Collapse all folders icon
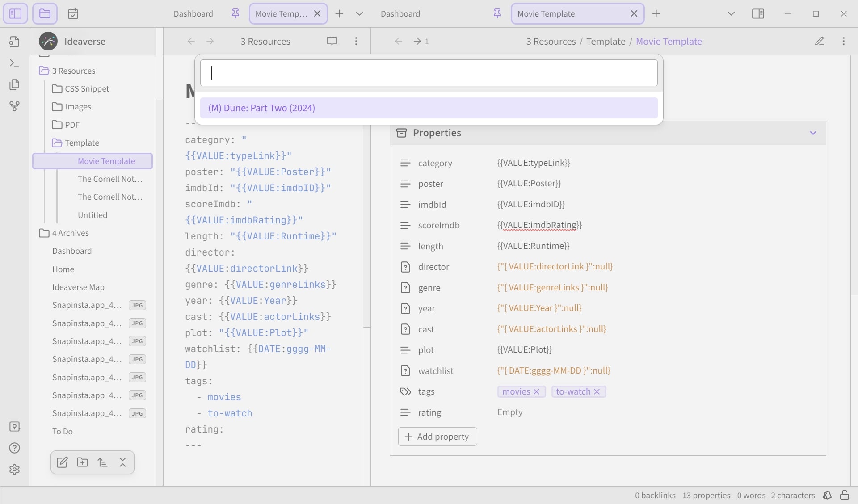The image size is (858, 504). click(122, 462)
